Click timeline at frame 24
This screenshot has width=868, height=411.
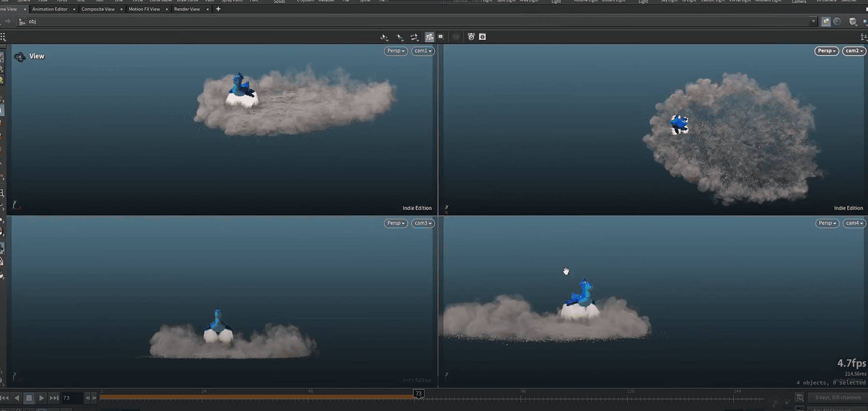tap(202, 397)
